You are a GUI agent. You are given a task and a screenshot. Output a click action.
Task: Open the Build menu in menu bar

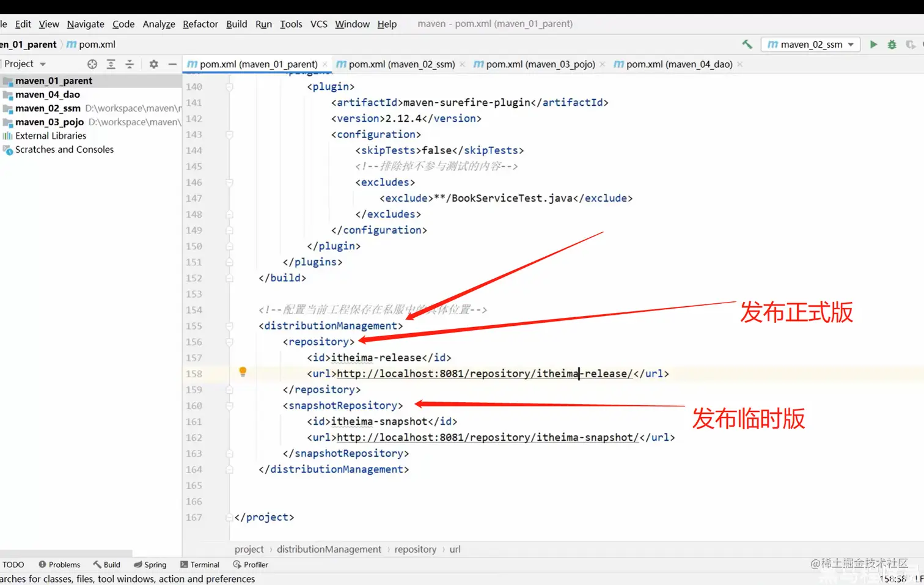237,24
